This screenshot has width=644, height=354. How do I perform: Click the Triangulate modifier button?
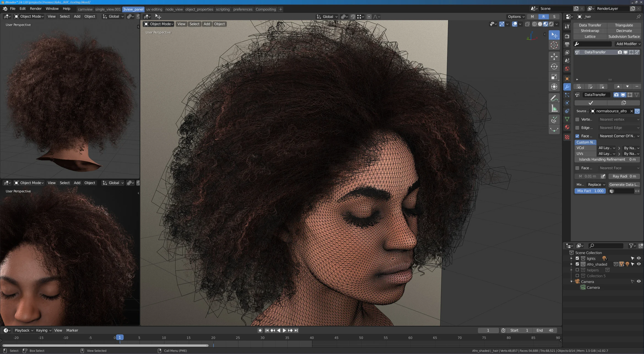624,25
